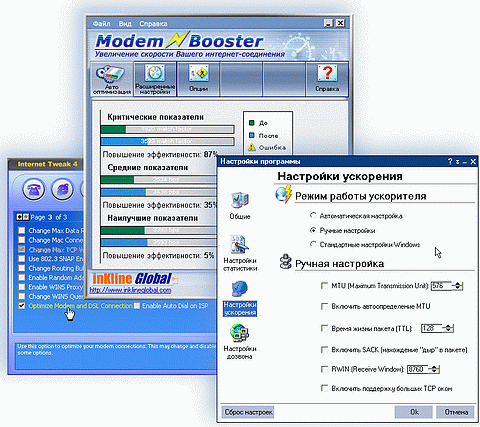The height and width of the screenshot is (427, 480).
Task: Select Общие settings category icon
Action: 240,205
